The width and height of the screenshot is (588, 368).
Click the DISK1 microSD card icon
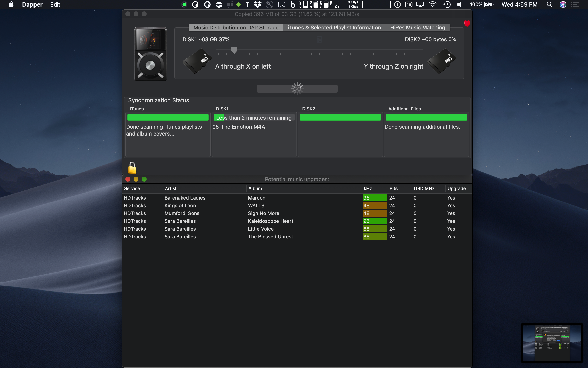197,61
